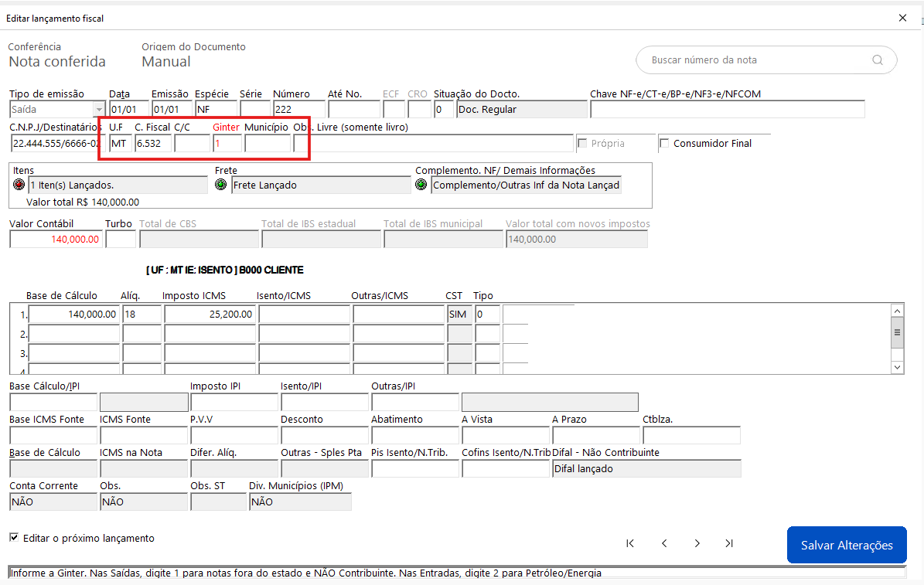This screenshot has height=585, width=924.
Task: Go to the next record arrow
Action: (x=697, y=543)
